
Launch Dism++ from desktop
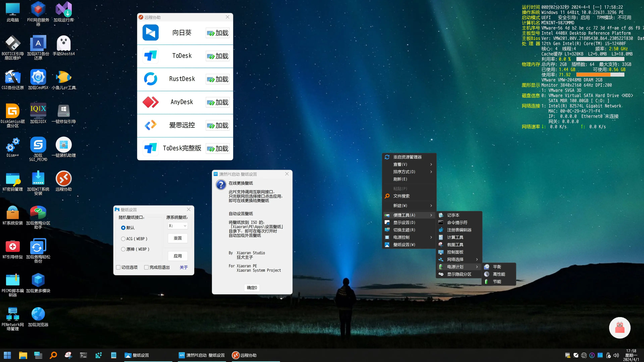click(x=13, y=145)
